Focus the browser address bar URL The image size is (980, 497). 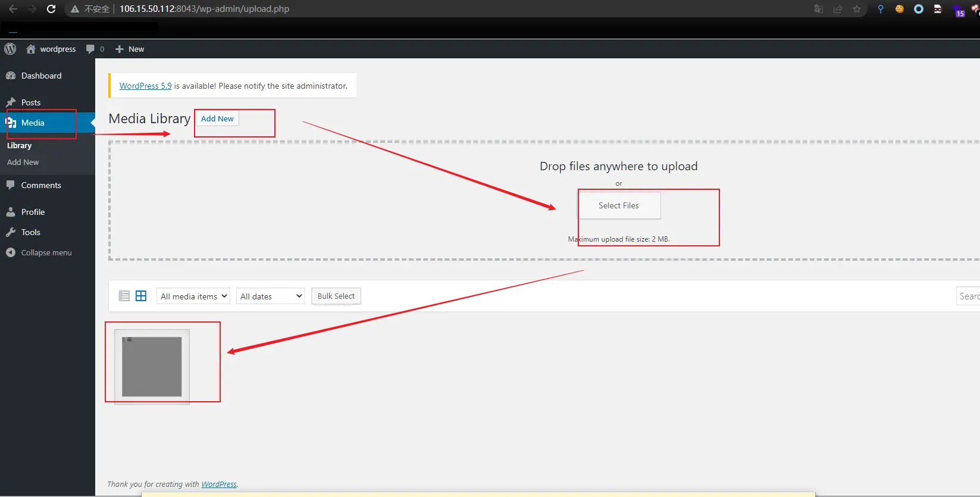tap(204, 9)
